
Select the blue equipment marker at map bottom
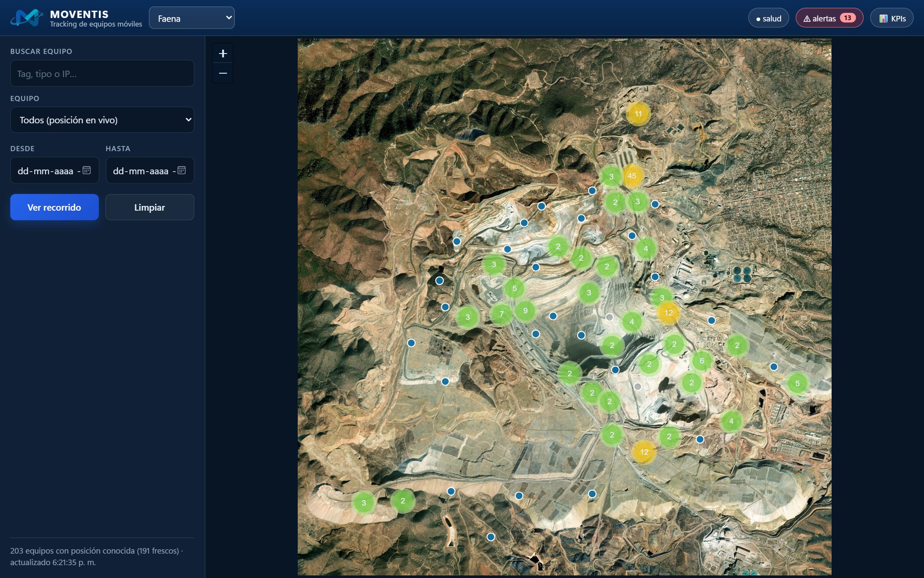pyautogui.click(x=491, y=537)
